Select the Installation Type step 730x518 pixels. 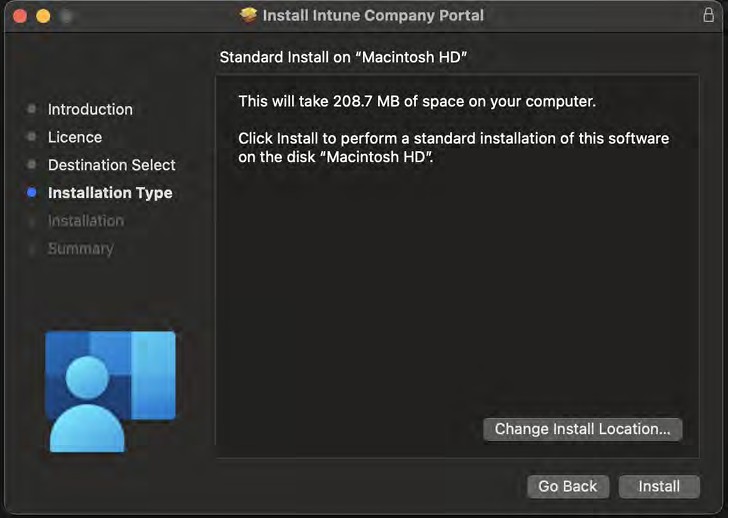coord(110,193)
